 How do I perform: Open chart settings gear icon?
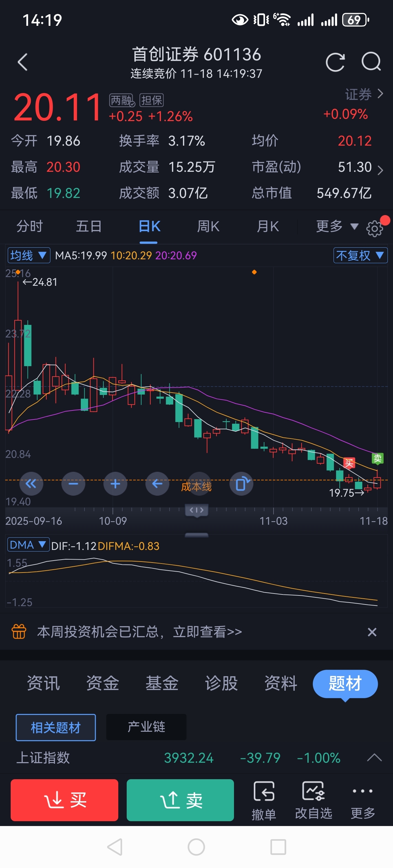coord(375,229)
